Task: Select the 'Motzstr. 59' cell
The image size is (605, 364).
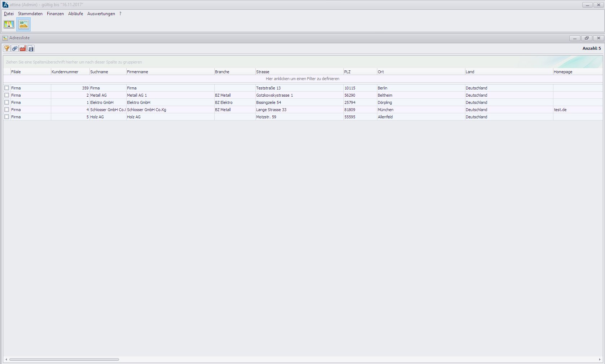Action: tap(299, 117)
